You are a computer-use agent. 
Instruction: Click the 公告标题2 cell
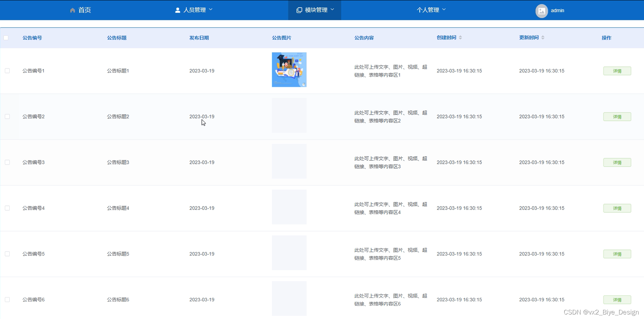(x=118, y=116)
